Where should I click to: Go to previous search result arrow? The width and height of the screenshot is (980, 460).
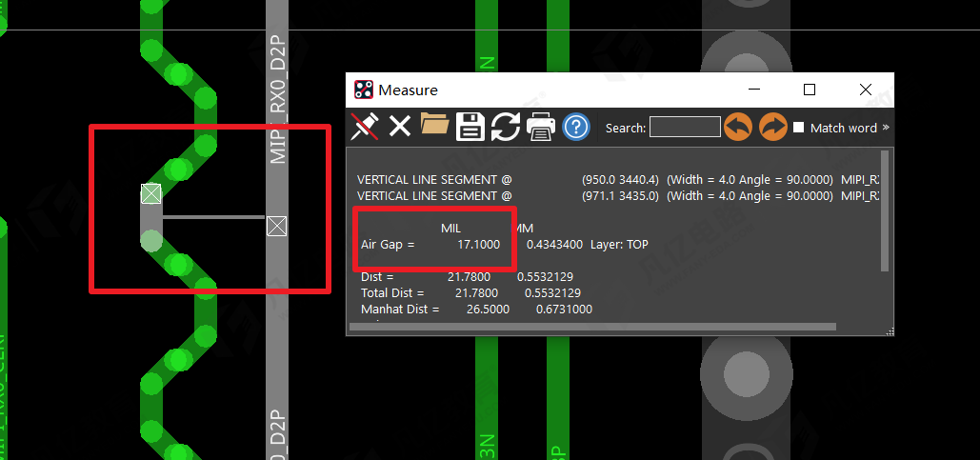click(x=738, y=127)
